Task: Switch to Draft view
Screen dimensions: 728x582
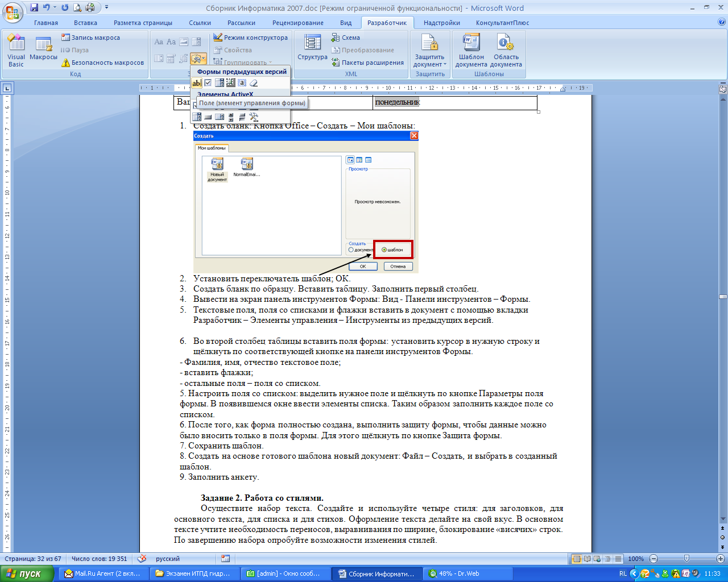Action: [618, 559]
